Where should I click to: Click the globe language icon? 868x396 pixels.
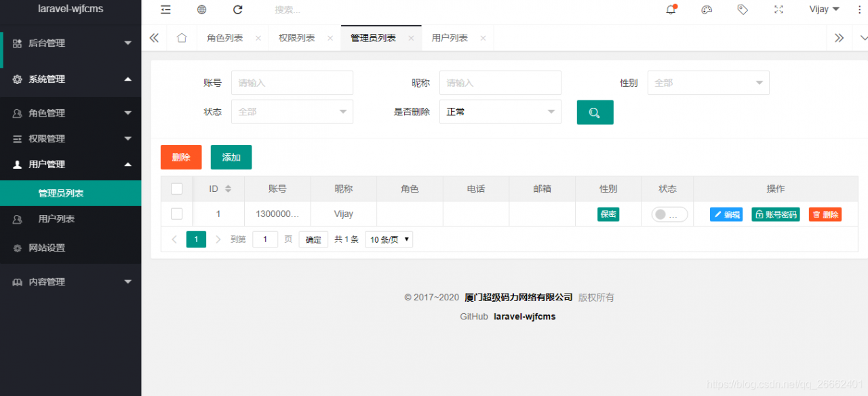coord(201,9)
